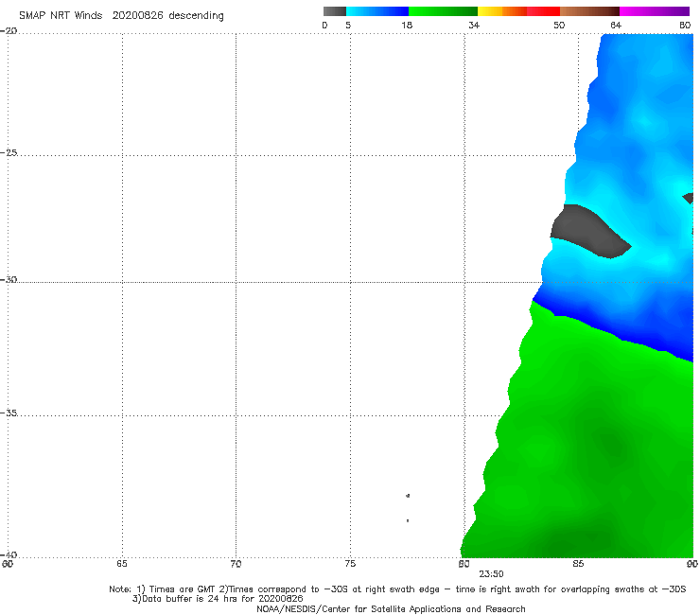This screenshot has height=615, width=700.
Task: Pick the brown 50-64 colorbar segment
Action: pyautogui.click(x=589, y=11)
